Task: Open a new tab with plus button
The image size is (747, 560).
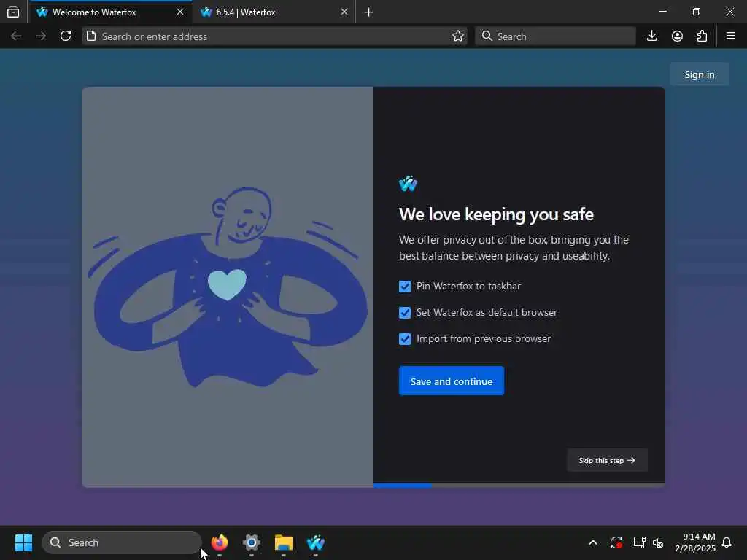Action: [368, 12]
